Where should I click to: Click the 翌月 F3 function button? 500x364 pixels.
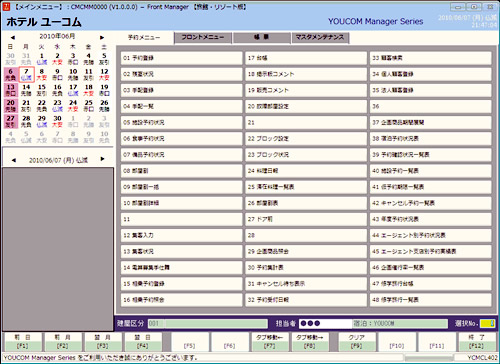pyautogui.click(x=103, y=342)
